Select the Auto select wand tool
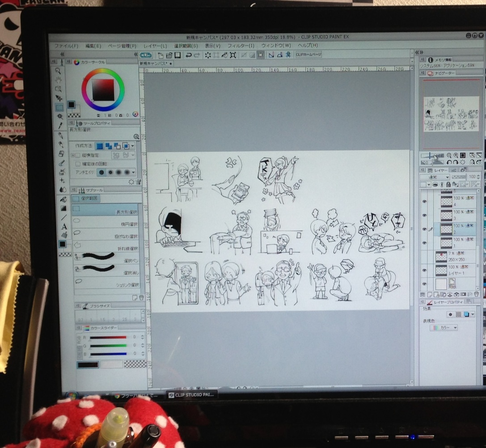The image size is (486, 448). pos(59,117)
